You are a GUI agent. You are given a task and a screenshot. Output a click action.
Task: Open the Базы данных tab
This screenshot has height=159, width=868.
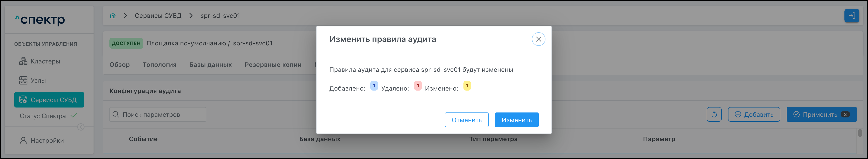[210, 65]
